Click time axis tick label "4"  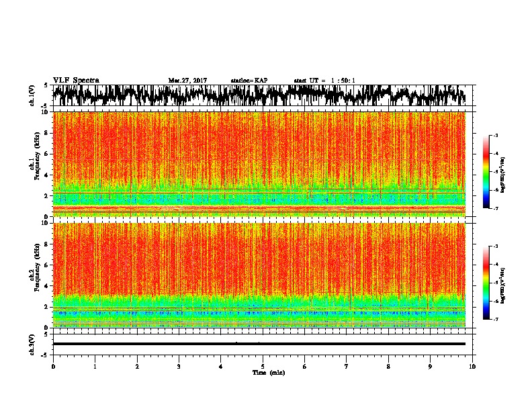(x=221, y=367)
